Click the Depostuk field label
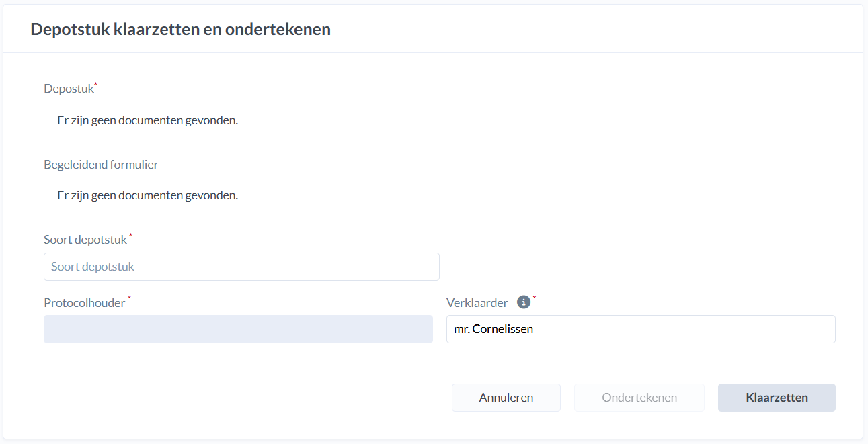 [x=69, y=89]
